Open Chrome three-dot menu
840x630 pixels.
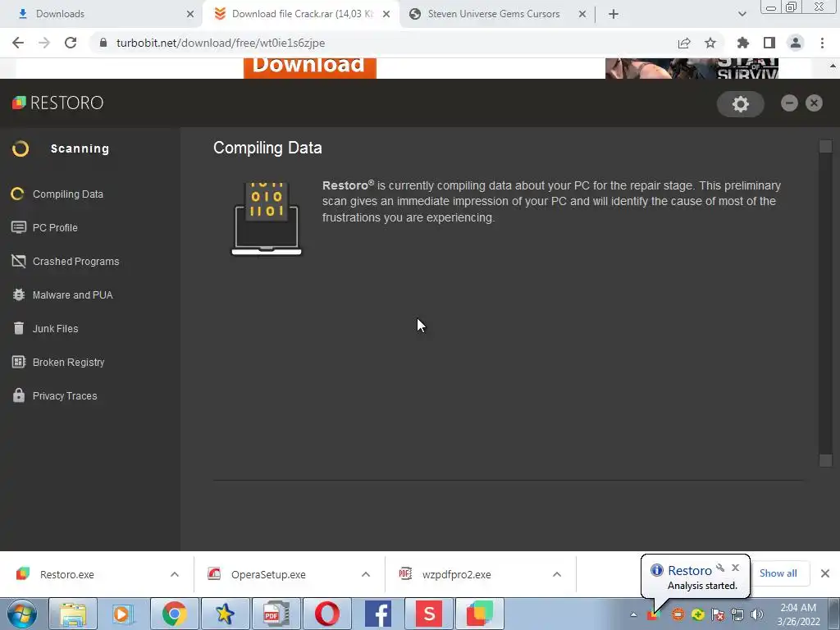[x=822, y=43]
